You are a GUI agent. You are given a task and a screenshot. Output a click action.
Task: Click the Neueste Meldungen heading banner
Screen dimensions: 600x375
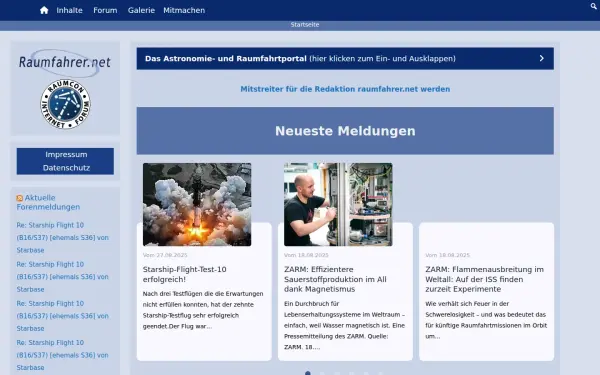pos(345,131)
